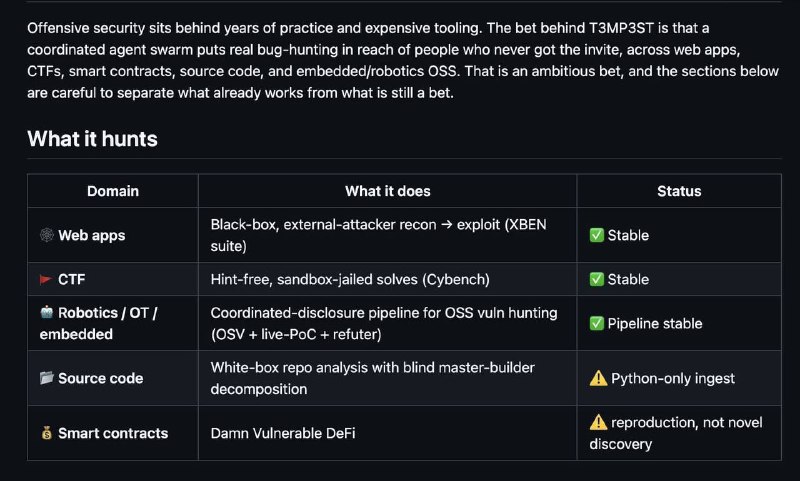Click the red flag icon beside CTF
The height and width of the screenshot is (481, 800).
click(46, 279)
